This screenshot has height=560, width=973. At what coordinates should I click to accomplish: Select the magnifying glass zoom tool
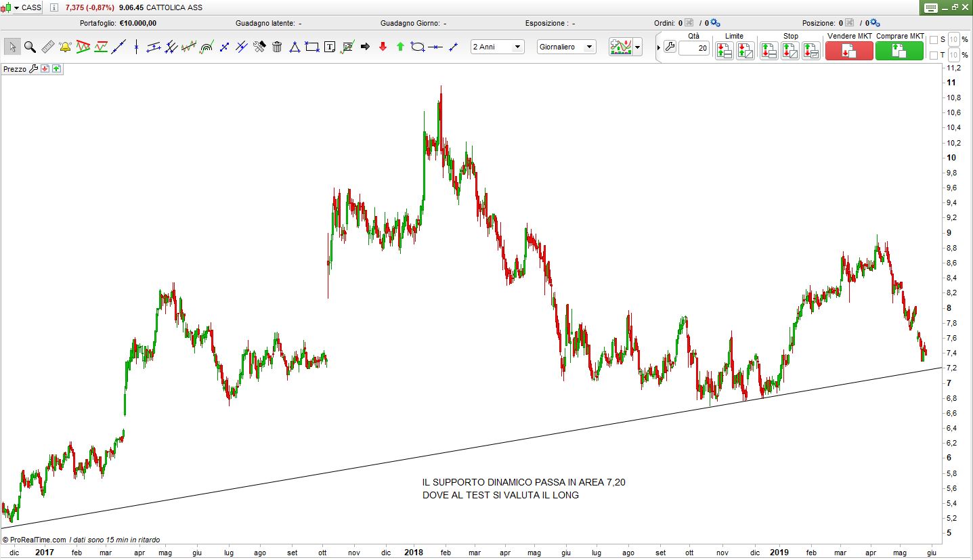pos(30,47)
